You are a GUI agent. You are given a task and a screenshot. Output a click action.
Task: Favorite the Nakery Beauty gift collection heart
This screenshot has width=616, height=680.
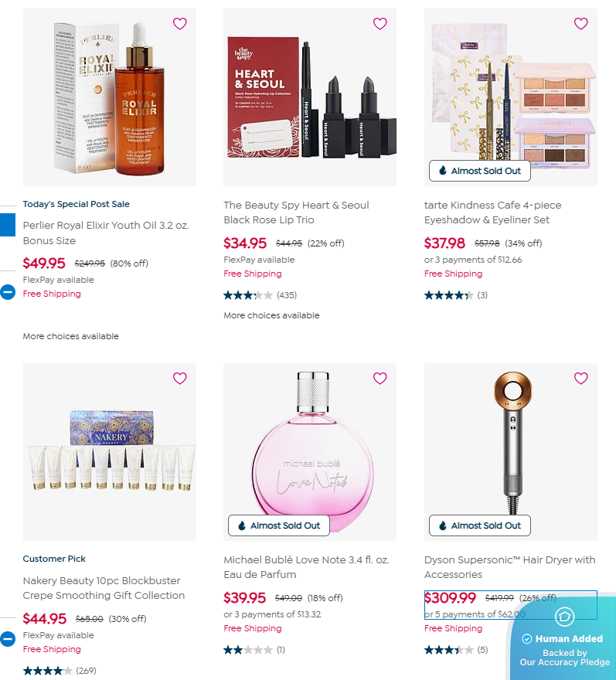[179, 378]
